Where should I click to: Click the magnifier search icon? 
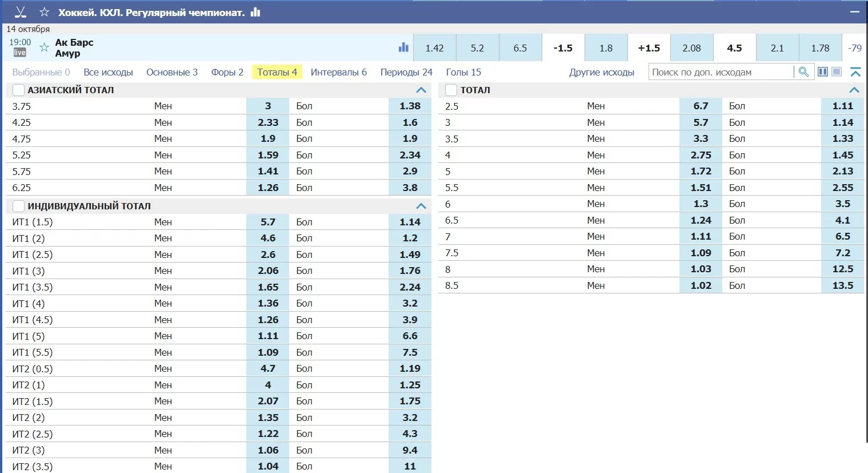point(803,72)
